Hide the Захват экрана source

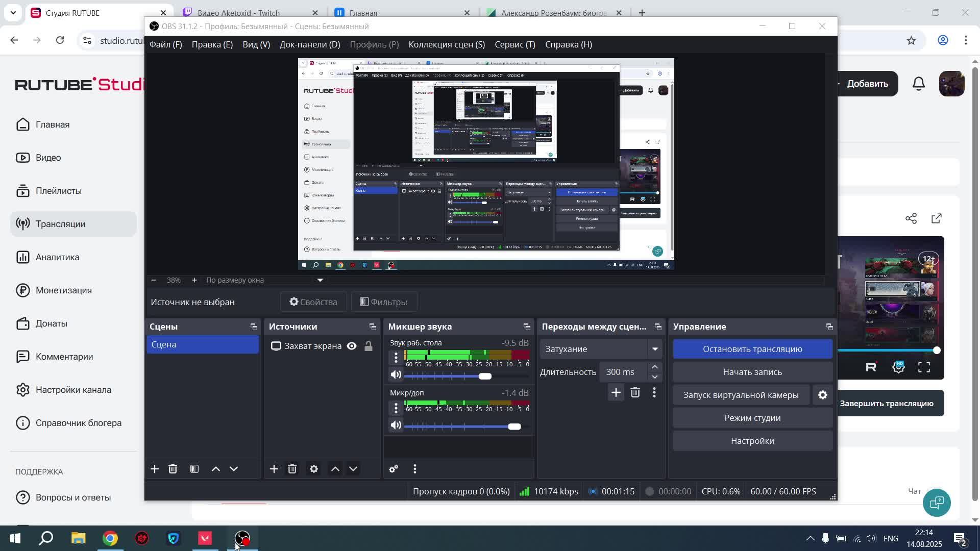click(x=352, y=346)
